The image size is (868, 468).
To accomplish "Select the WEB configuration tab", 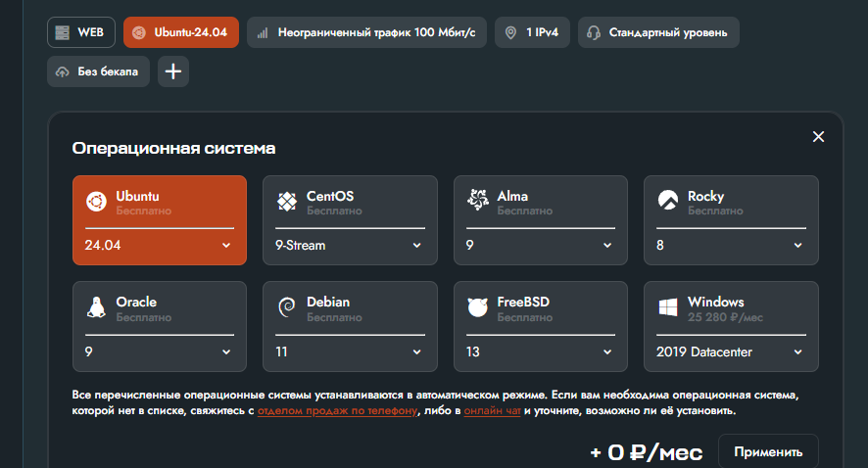I will (81, 32).
